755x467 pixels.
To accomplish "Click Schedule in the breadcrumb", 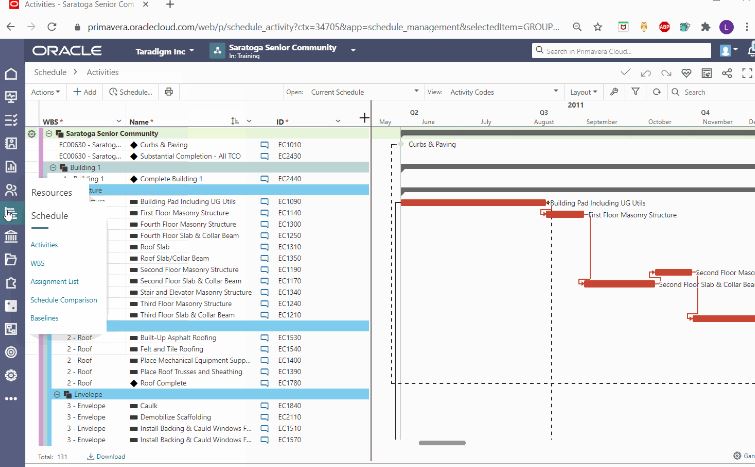I will coord(50,72).
